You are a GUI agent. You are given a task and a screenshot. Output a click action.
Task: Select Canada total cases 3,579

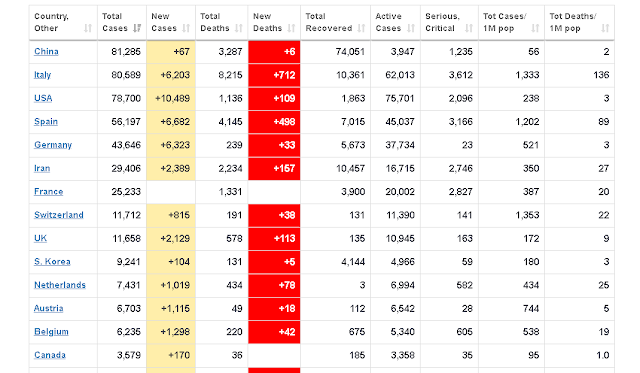129,355
